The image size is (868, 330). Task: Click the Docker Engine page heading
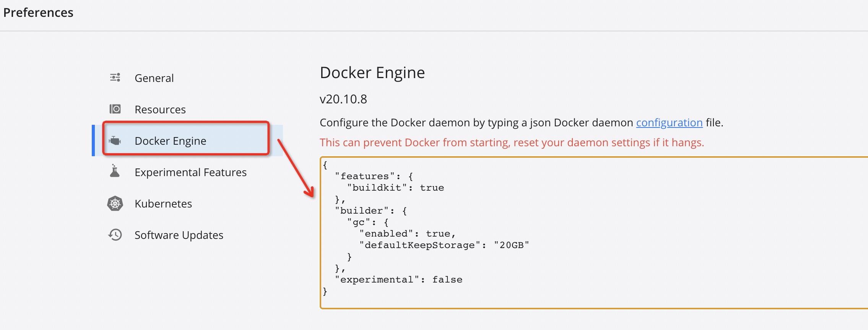372,73
